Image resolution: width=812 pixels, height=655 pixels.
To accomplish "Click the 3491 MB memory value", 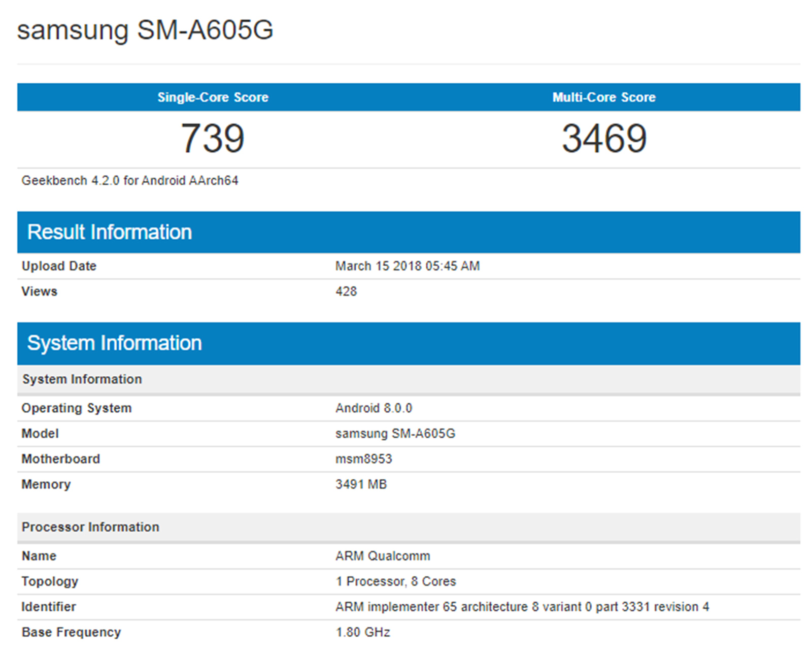I will [361, 484].
